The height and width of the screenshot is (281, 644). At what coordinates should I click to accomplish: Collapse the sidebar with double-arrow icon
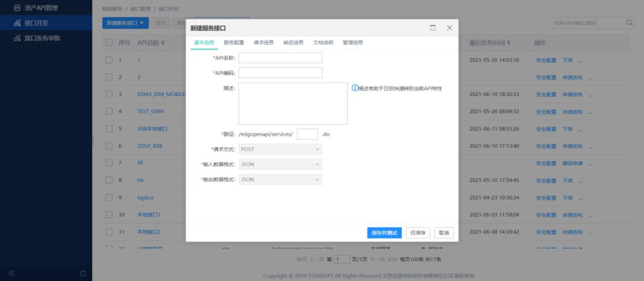(x=11, y=273)
